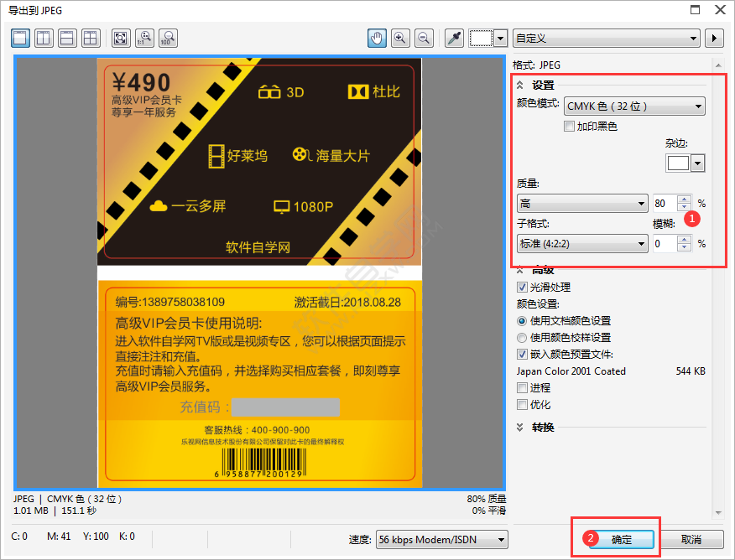The image size is (735, 560).
Task: Click the zoom out magnifier tool
Action: coord(424,38)
